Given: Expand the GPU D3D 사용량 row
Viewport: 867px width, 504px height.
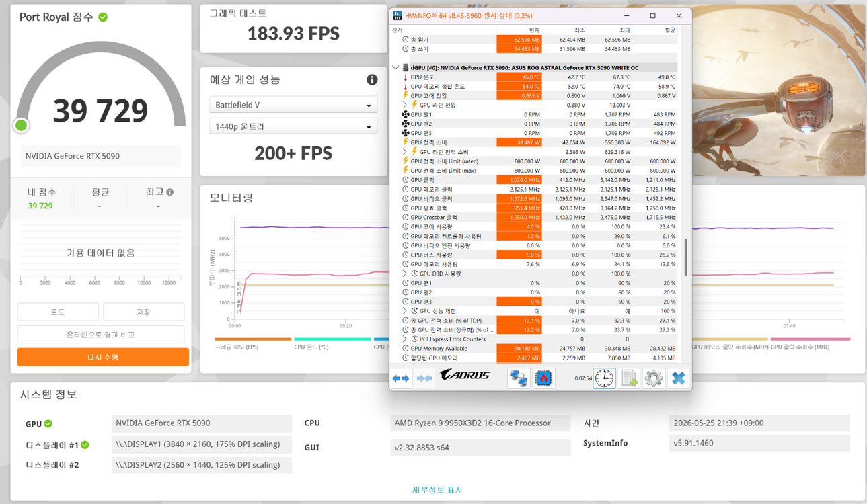Looking at the screenshot, I should tap(405, 274).
